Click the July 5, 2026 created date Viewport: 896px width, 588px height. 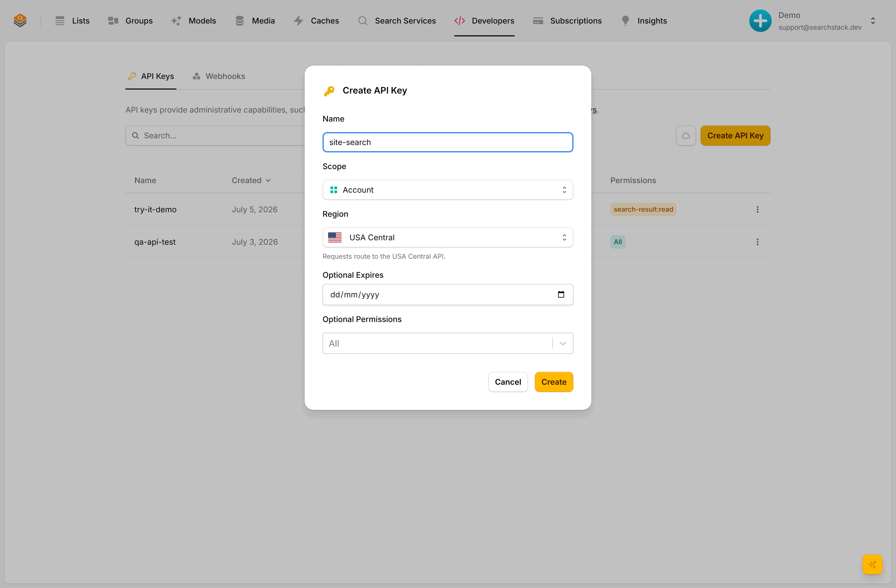coord(255,209)
